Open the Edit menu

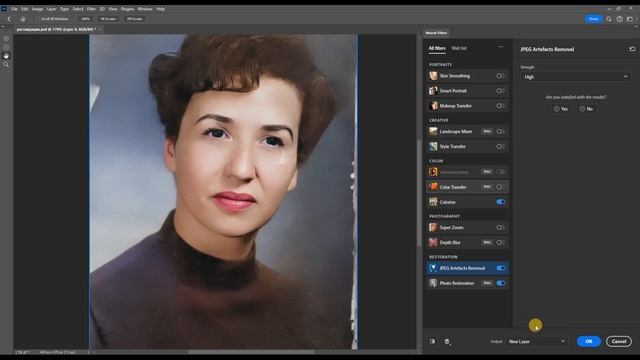pyautogui.click(x=24, y=9)
